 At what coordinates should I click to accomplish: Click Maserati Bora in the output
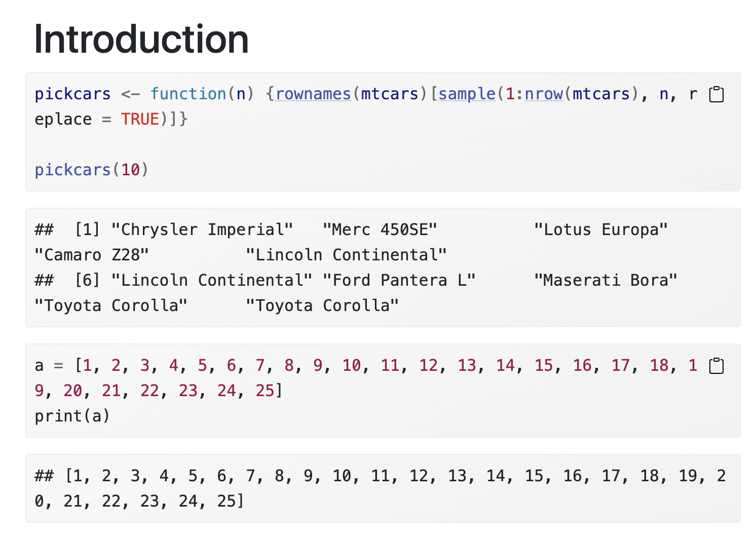click(606, 280)
